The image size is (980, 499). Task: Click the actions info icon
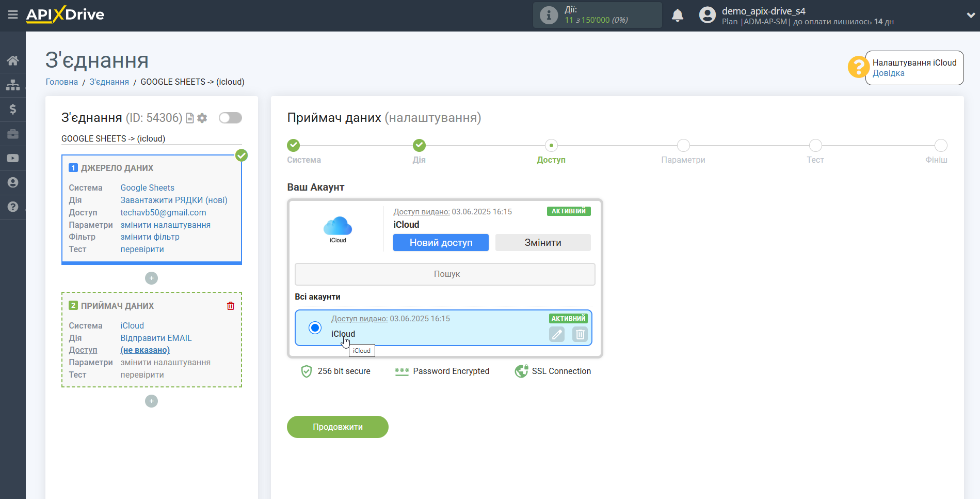click(549, 15)
